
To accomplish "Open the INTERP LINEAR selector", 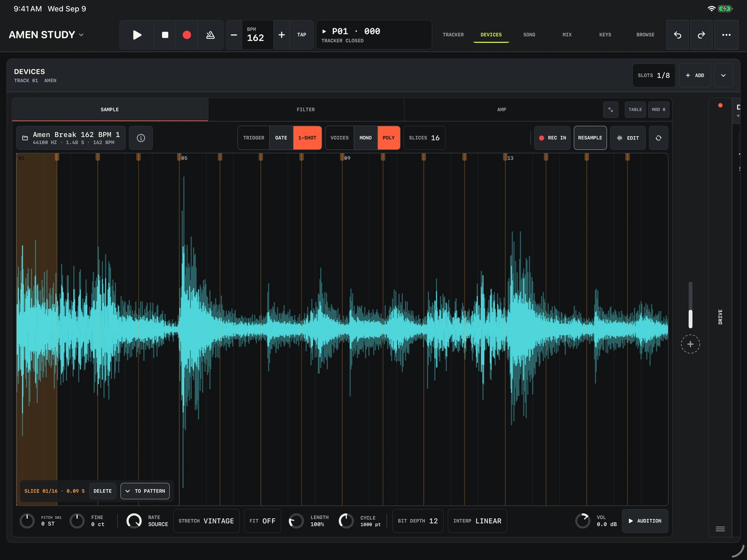I will tap(477, 521).
